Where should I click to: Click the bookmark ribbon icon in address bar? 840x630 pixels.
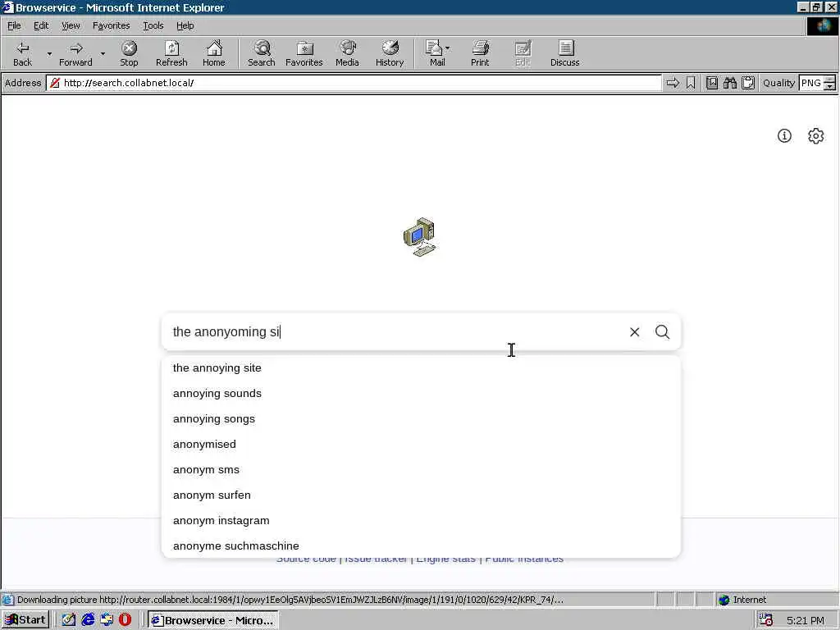(x=691, y=83)
